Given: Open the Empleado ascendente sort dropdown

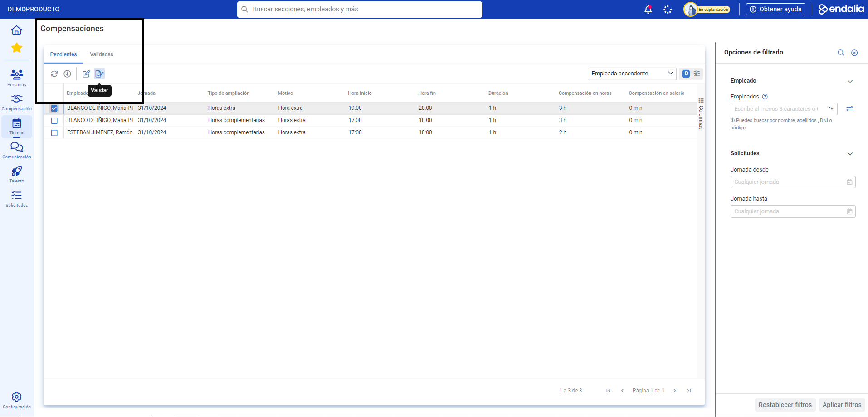Looking at the screenshot, I should [632, 74].
